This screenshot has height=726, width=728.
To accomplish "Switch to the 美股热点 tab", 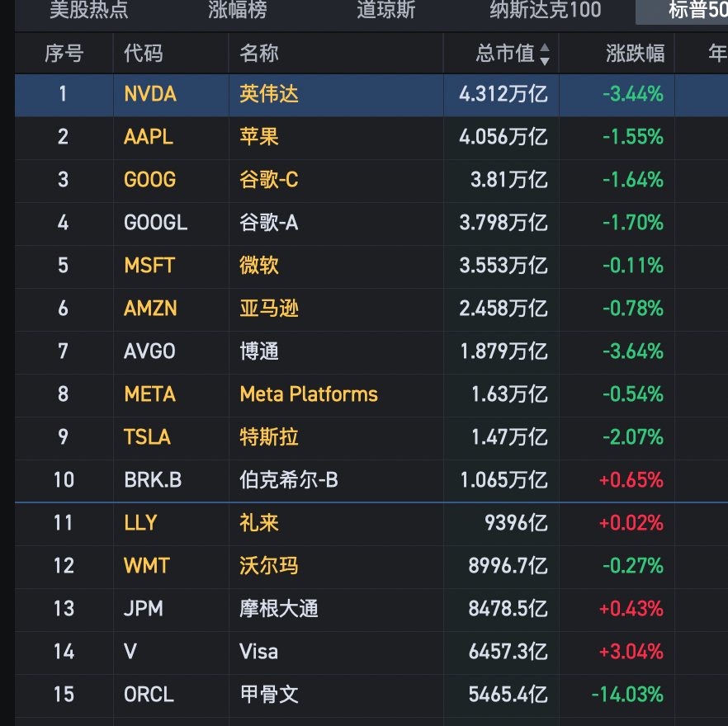I will 88,10.
